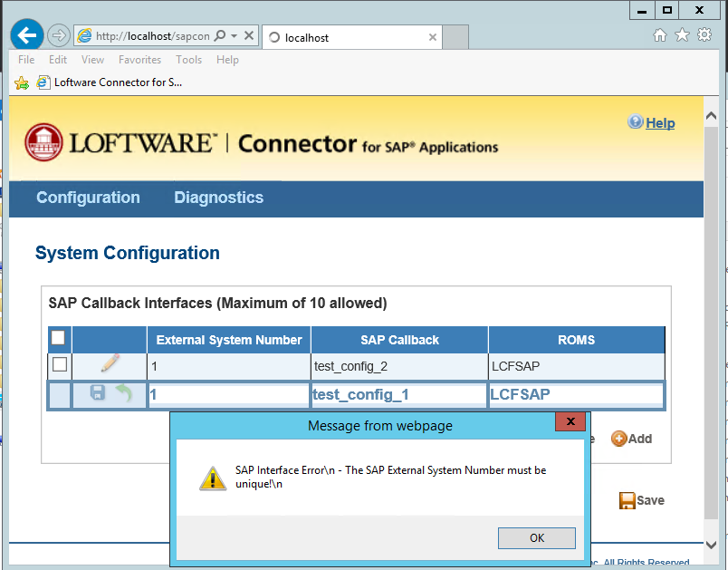This screenshot has width=728, height=570.
Task: Click the Save button text
Action: click(x=650, y=500)
